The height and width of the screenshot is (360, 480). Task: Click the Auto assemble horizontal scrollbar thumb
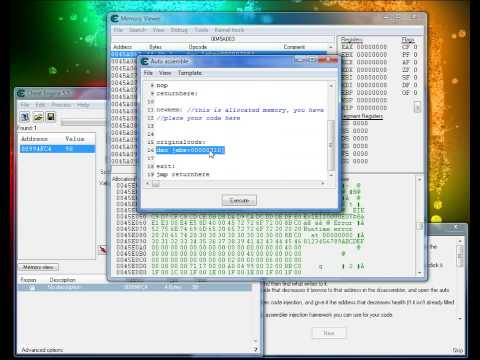pos(156,183)
